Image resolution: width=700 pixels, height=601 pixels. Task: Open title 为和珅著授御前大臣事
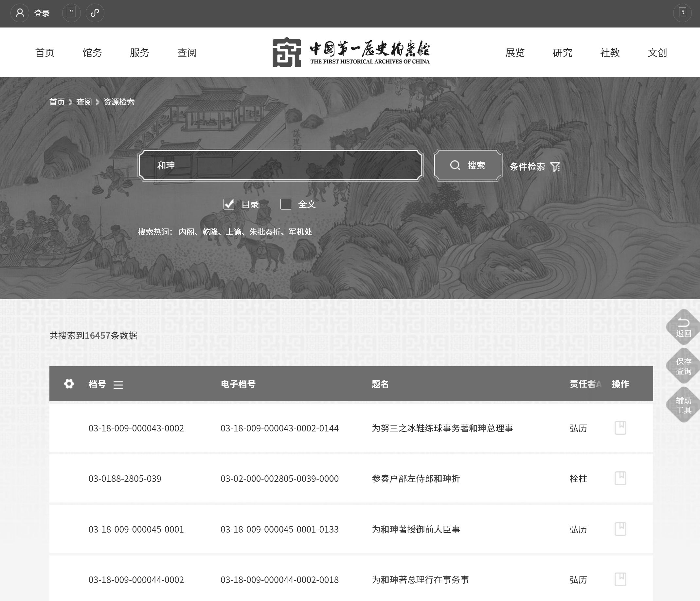click(x=416, y=529)
